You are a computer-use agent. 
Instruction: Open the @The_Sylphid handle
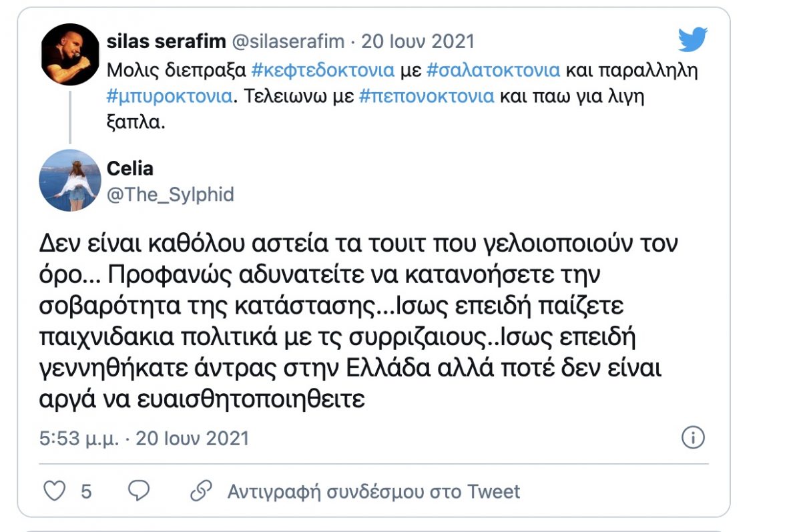[x=170, y=194]
